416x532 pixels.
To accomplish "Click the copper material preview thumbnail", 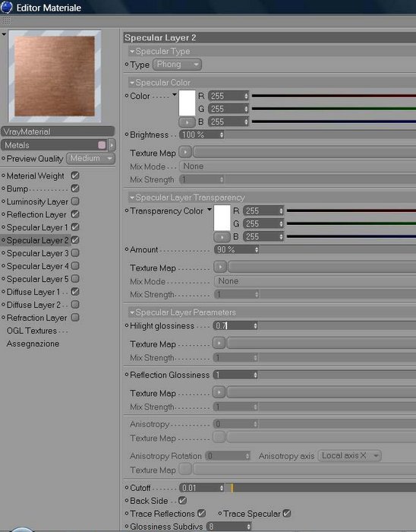I will click(x=55, y=76).
